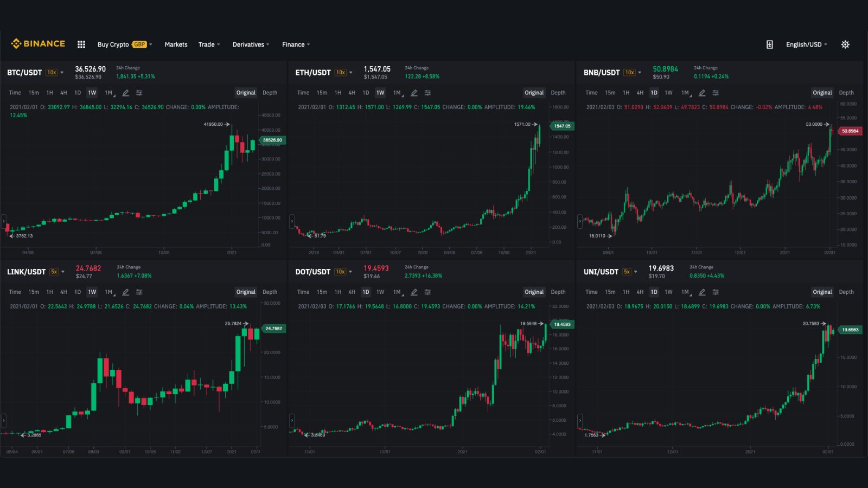Select drawing pencil tool on UNI/USDT chart

click(702, 292)
